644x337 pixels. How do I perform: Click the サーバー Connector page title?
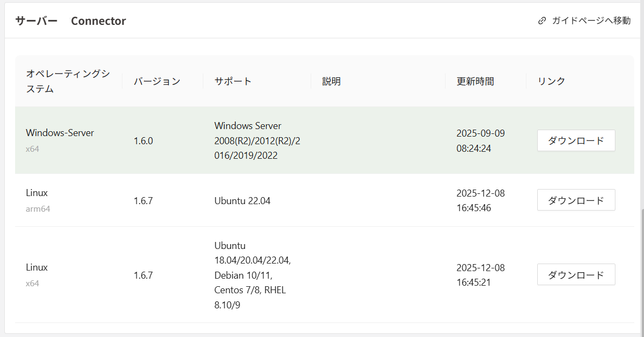[x=70, y=21]
